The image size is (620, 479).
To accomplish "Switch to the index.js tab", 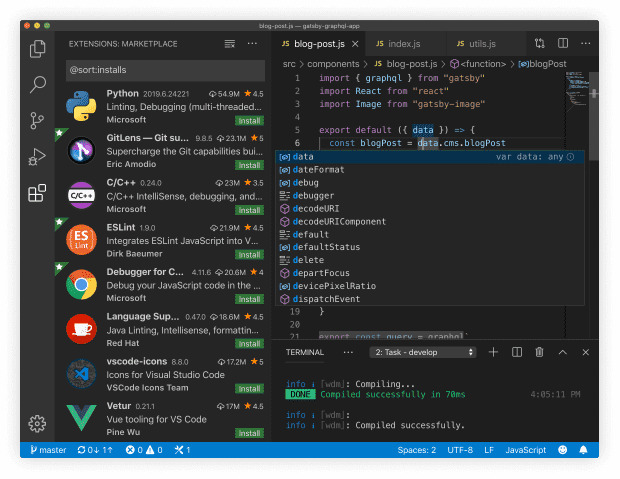I will point(403,44).
